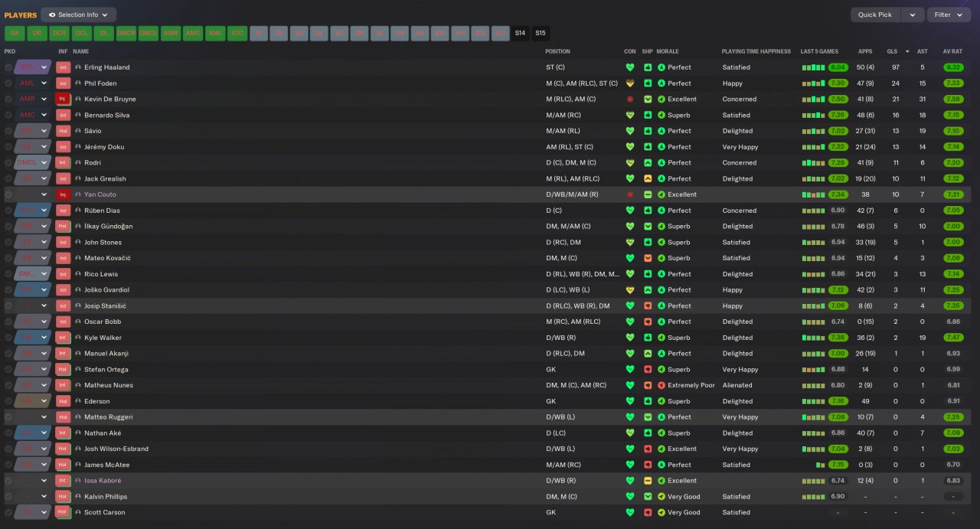980x529 pixels.
Task: Open the Filter dropdown
Action: tap(949, 15)
